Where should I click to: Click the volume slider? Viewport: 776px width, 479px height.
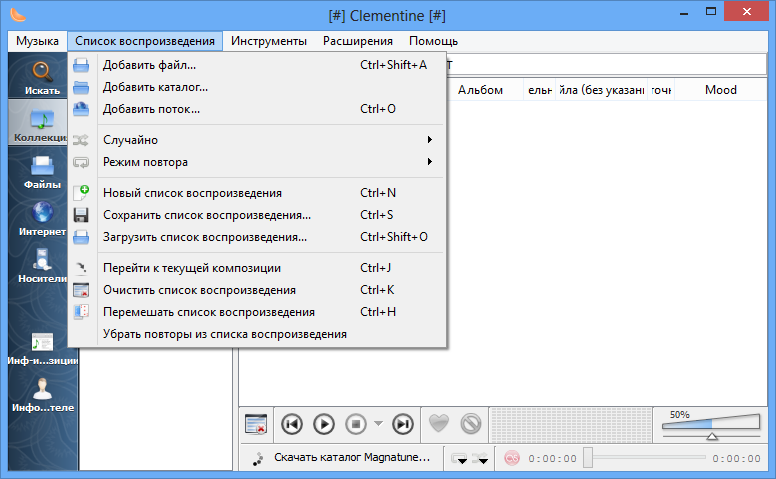tap(711, 426)
